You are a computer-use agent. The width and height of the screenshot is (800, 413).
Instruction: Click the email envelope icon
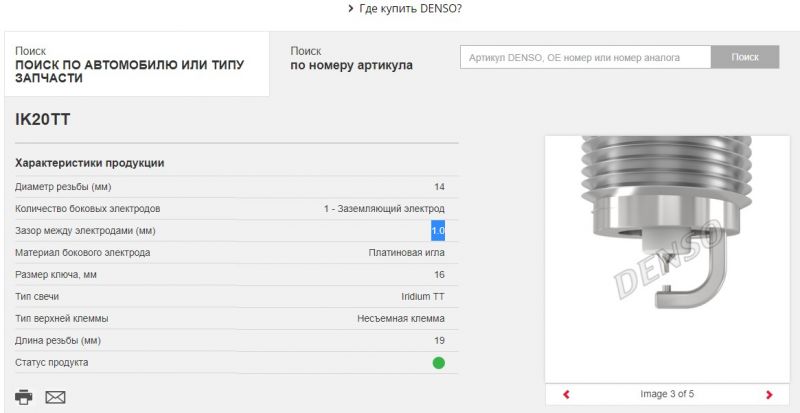pos(55,397)
